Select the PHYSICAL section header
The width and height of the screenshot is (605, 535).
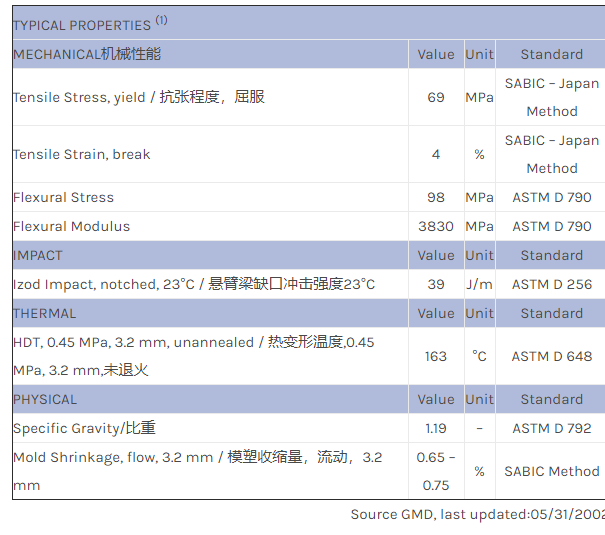click(44, 399)
